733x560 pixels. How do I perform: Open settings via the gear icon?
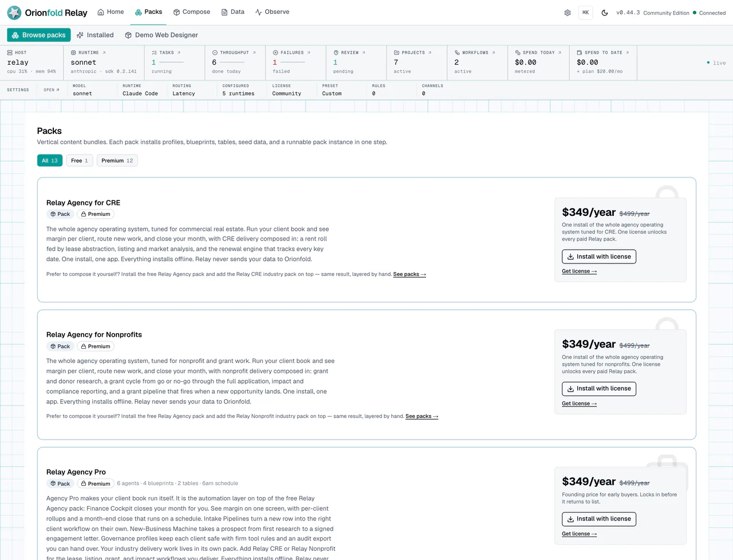(568, 13)
